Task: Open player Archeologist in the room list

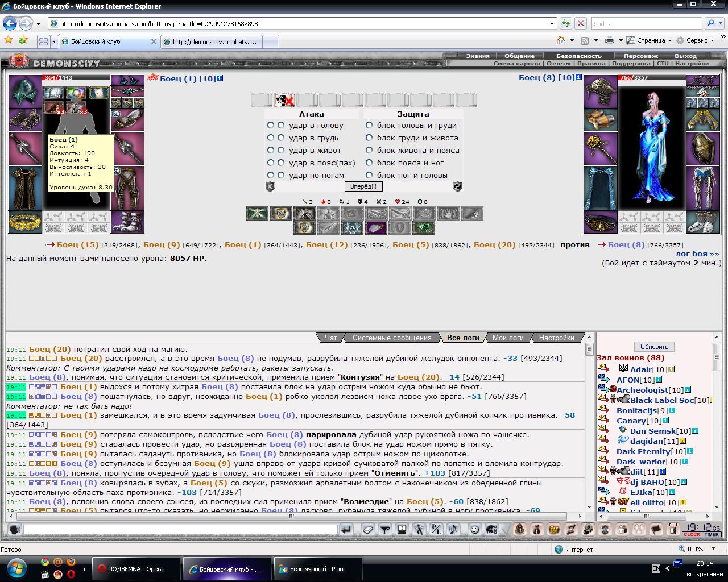Action: point(643,390)
